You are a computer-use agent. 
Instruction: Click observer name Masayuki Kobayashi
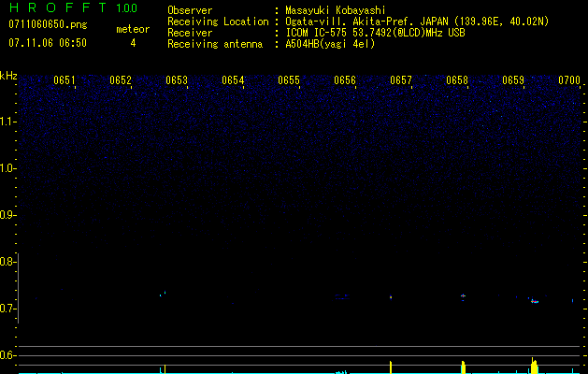pyautogui.click(x=336, y=10)
